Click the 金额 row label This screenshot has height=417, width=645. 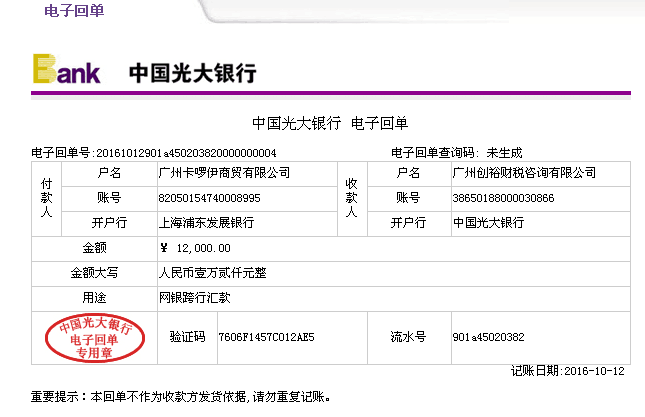click(95, 248)
